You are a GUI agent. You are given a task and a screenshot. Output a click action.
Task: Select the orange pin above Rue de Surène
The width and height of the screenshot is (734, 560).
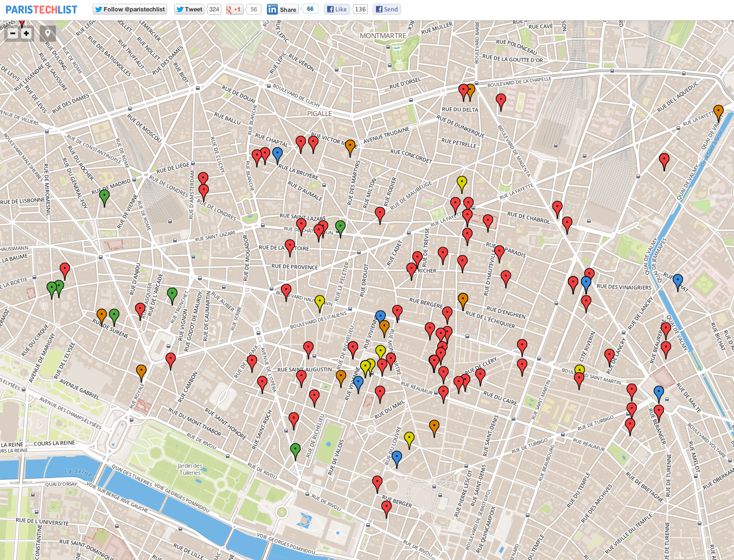point(101,317)
